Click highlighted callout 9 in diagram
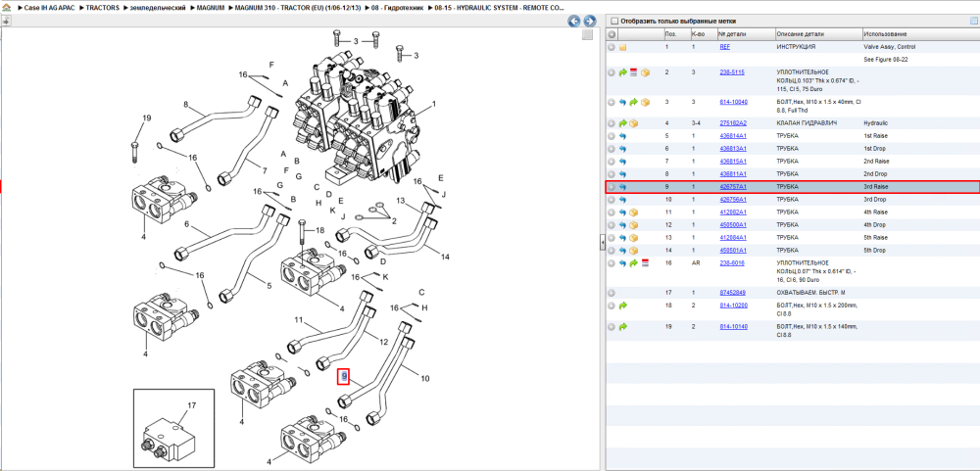This screenshot has height=471, width=980. 344,377
